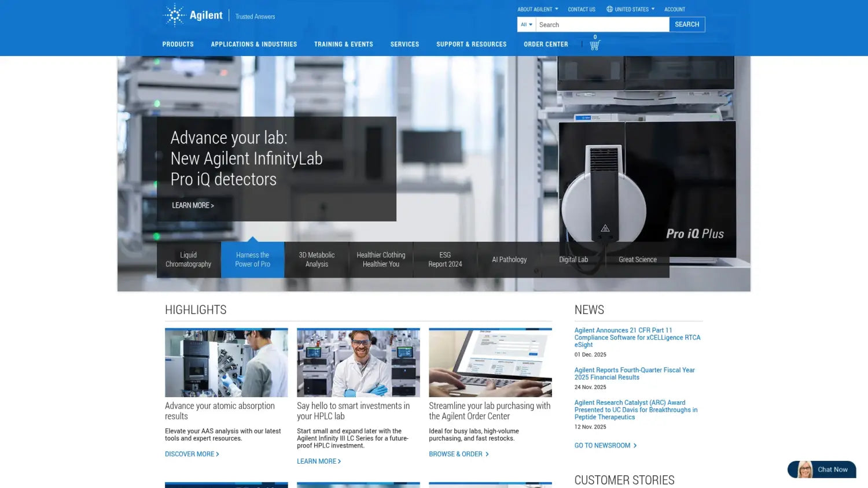The width and height of the screenshot is (868, 488).
Task: Open the Chat Now widget
Action: pyautogui.click(x=822, y=469)
